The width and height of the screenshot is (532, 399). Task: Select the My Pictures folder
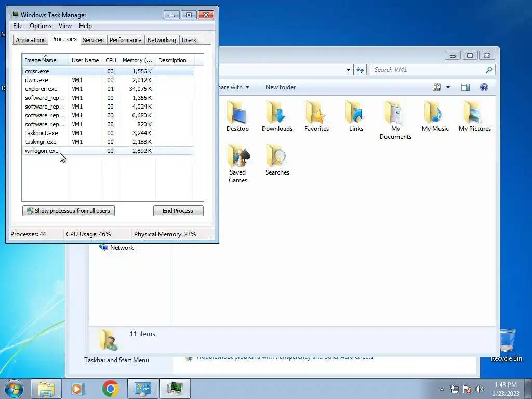[x=475, y=116]
